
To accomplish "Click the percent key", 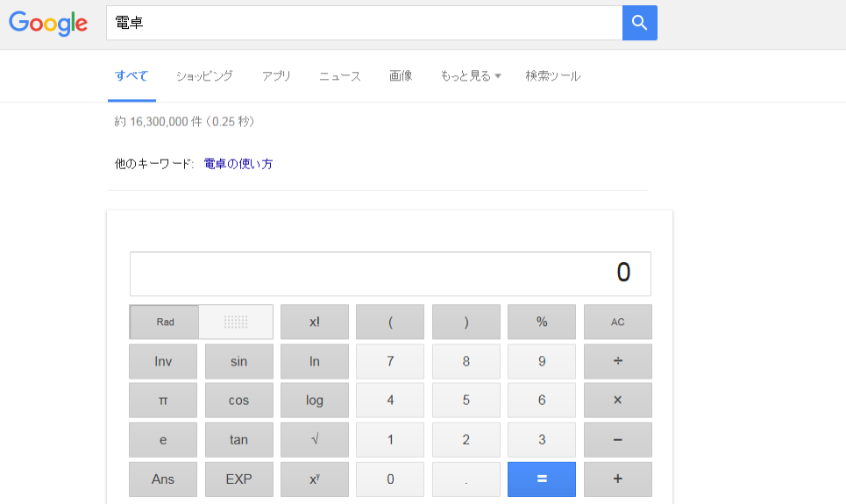I will point(542,322).
